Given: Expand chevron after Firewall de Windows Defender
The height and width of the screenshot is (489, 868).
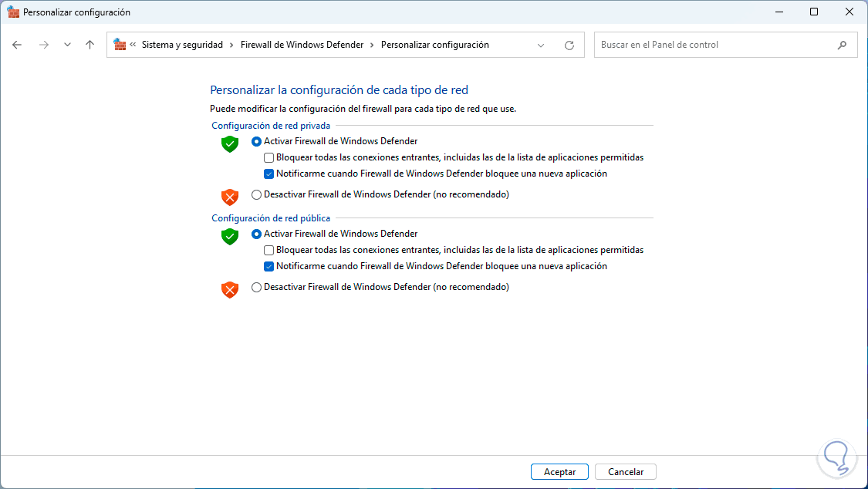Looking at the screenshot, I should (x=372, y=45).
